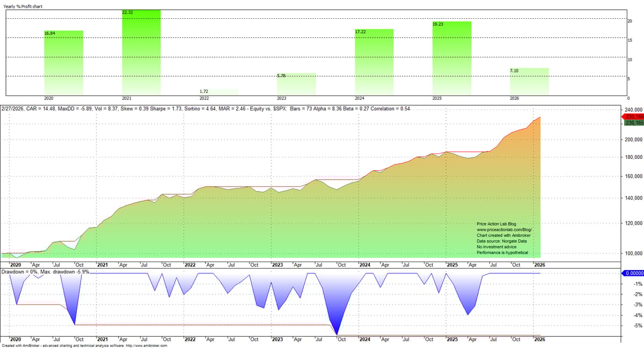Select the 5.78 label on the 2023 bar
644x348 pixels.
pos(282,75)
